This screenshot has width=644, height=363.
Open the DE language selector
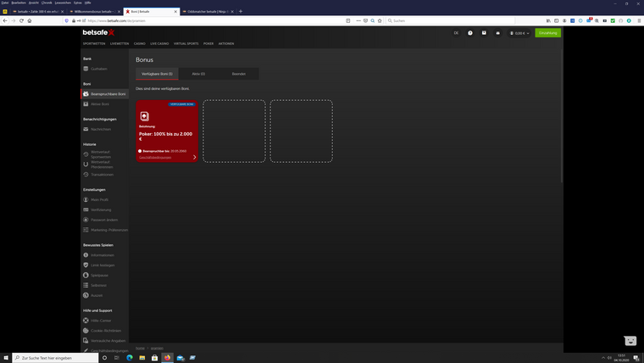pyautogui.click(x=456, y=33)
